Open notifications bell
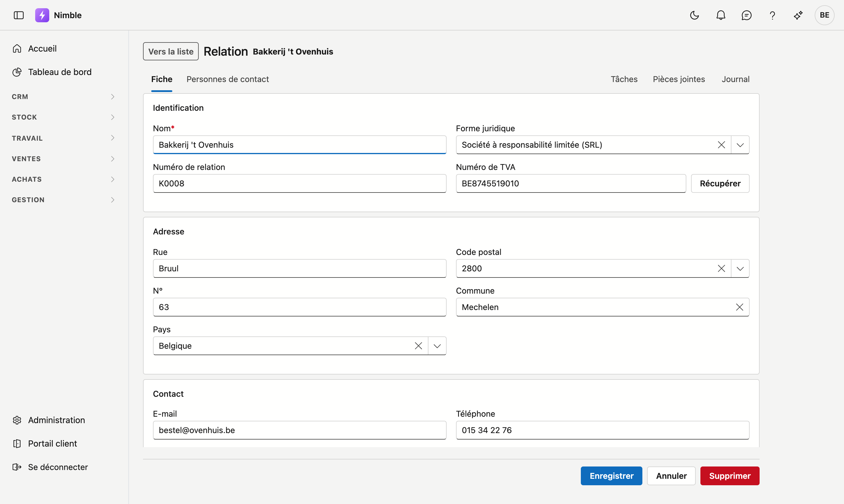 click(x=721, y=15)
